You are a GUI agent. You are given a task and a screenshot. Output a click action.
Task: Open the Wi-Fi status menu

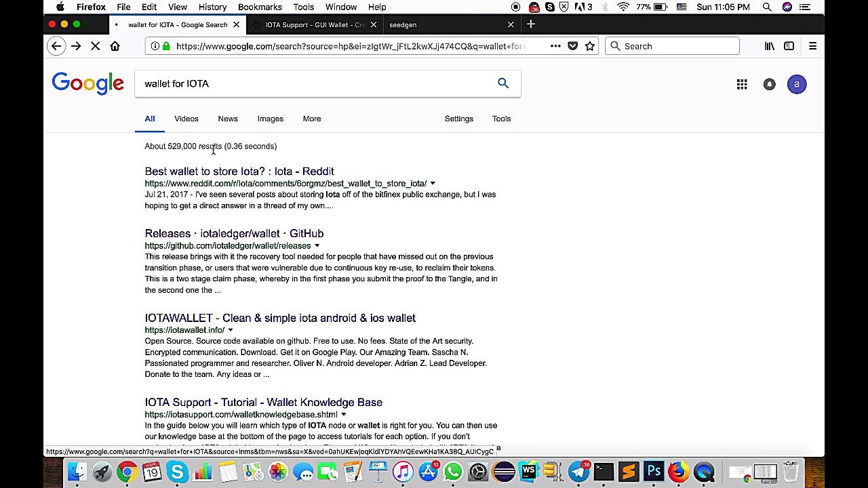pyautogui.click(x=623, y=7)
